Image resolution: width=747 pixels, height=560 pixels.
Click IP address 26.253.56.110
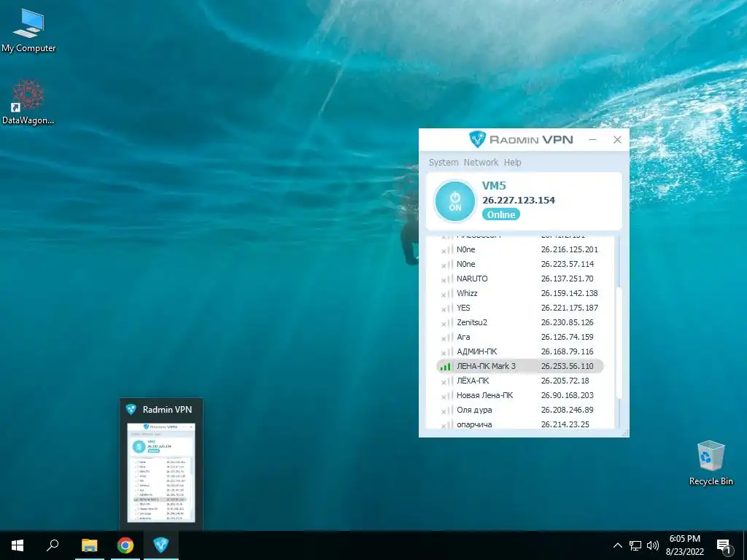(567, 366)
